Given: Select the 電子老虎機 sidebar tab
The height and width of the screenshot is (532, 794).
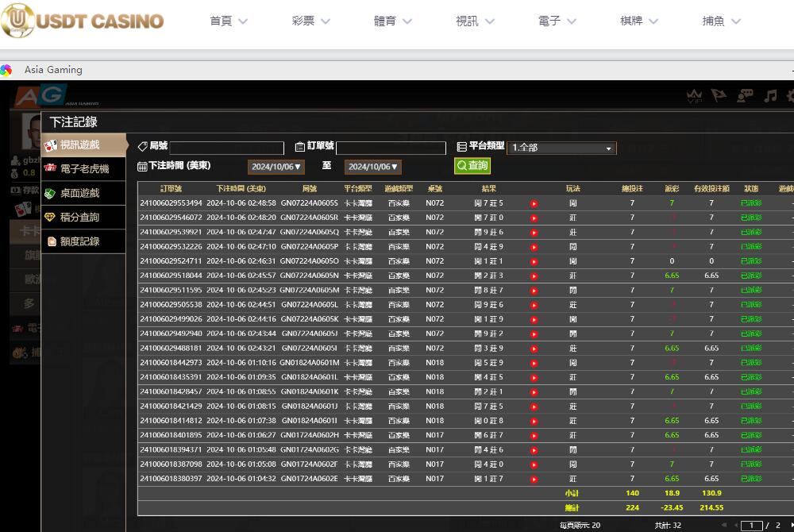Looking at the screenshot, I should pyautogui.click(x=84, y=169).
